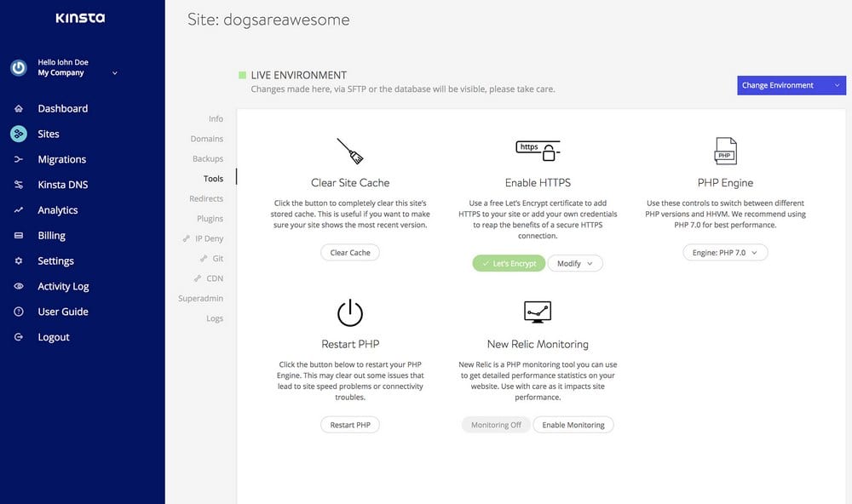The width and height of the screenshot is (852, 504).
Task: Expand the My Company account chevron
Action: point(115,72)
